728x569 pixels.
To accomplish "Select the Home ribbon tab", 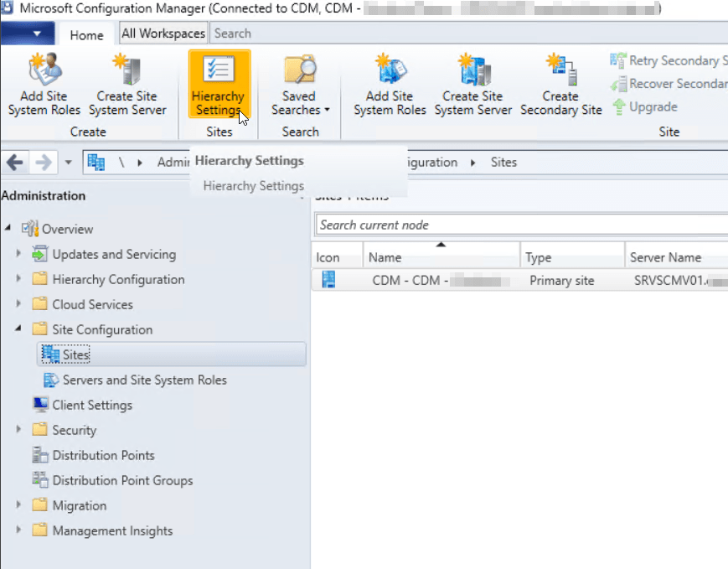I will (86, 34).
